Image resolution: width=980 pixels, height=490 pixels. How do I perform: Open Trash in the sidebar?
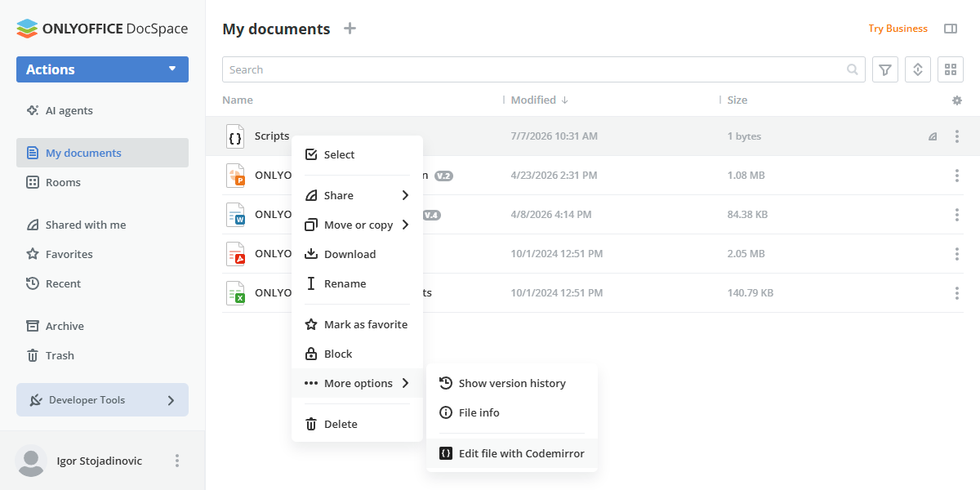102,355
